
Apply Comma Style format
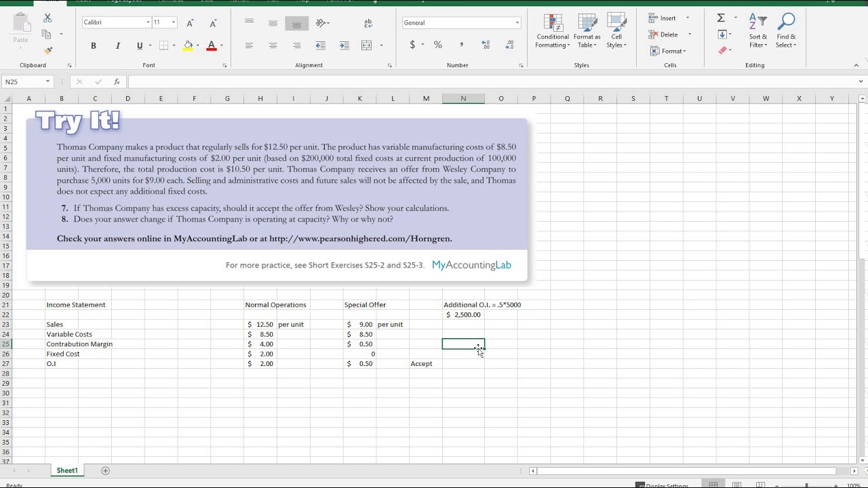462,45
